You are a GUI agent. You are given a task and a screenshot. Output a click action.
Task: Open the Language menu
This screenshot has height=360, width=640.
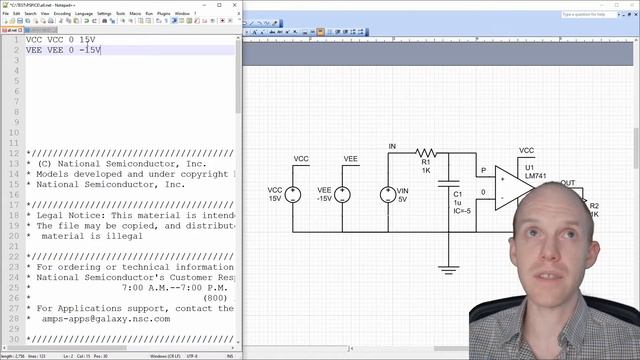coord(84,13)
